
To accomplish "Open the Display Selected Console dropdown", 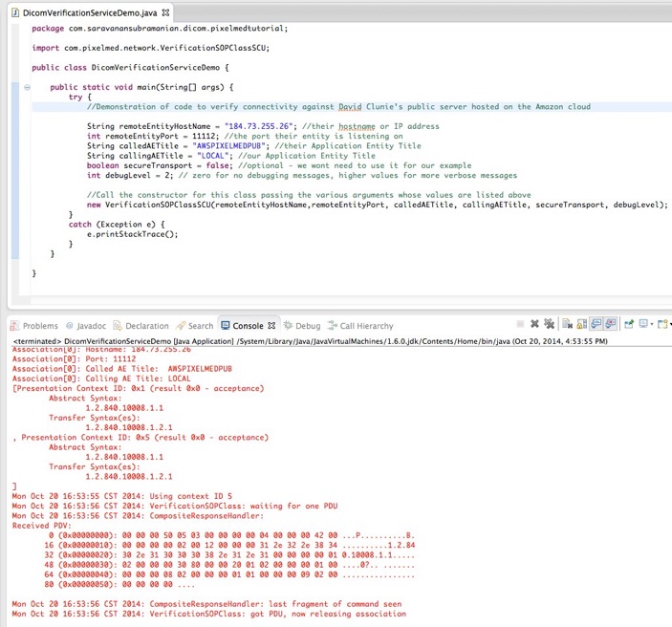I will (652, 325).
